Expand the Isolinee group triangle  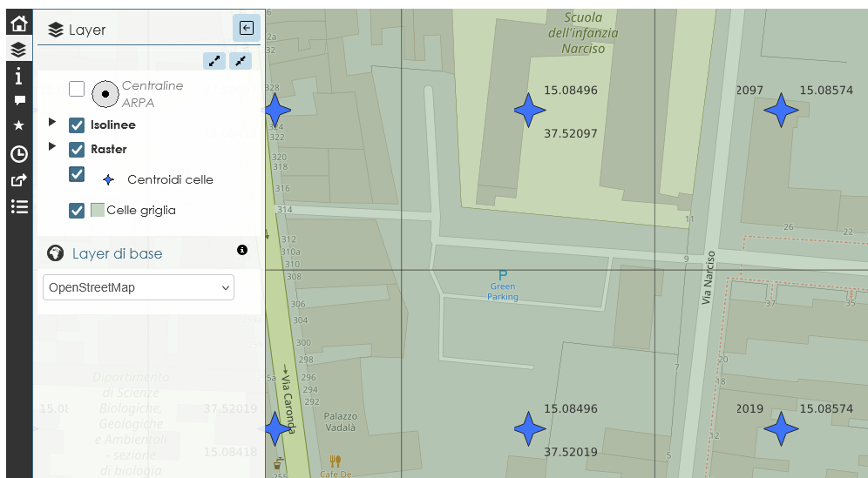pyautogui.click(x=52, y=122)
